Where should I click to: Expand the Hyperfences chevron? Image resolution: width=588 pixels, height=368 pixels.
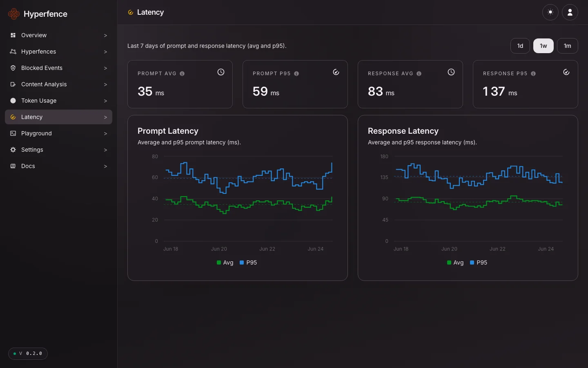pos(105,52)
